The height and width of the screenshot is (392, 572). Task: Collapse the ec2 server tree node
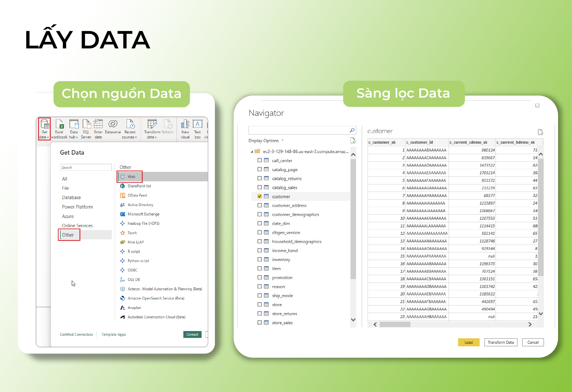click(252, 152)
